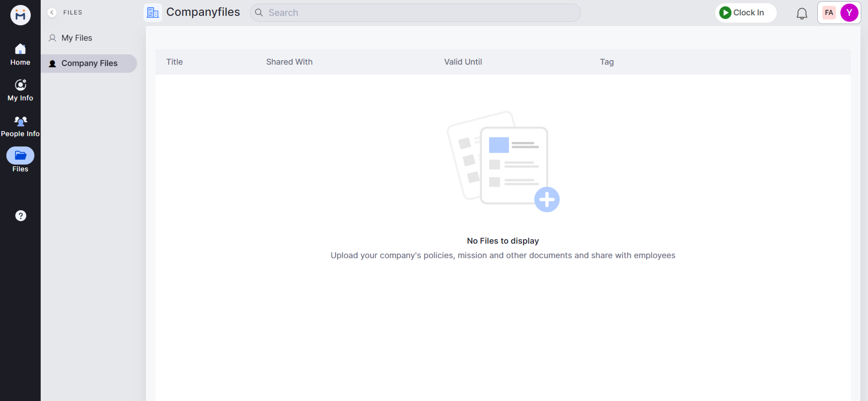Click the Valid Until column header

(x=463, y=62)
